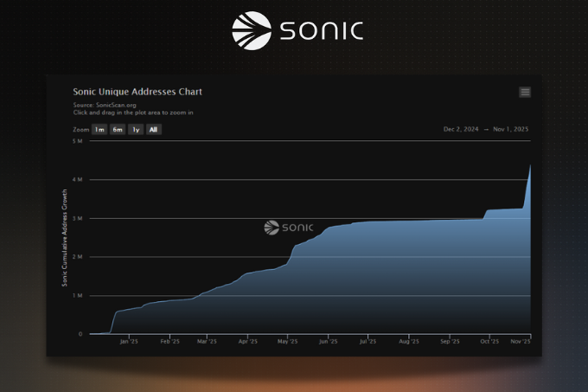Select the 1y zoom button

(136, 130)
